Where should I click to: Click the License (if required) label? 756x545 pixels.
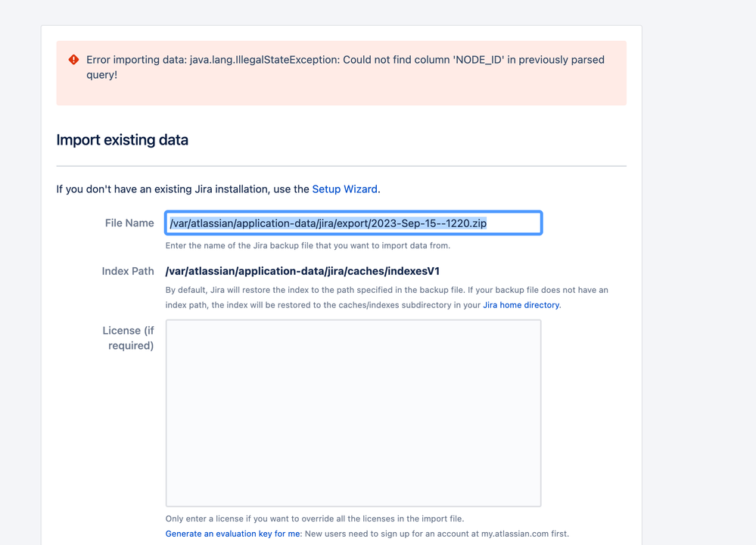pos(128,338)
